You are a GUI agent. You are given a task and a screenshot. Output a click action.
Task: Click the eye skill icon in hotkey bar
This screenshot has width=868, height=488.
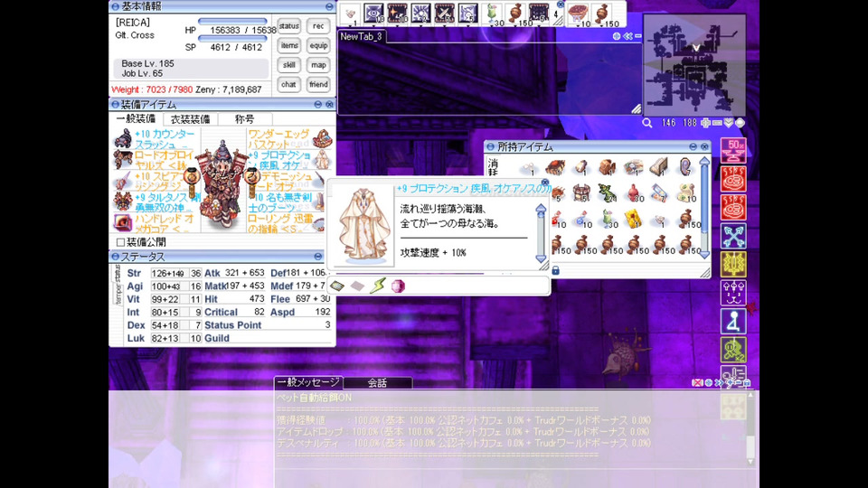(373, 13)
